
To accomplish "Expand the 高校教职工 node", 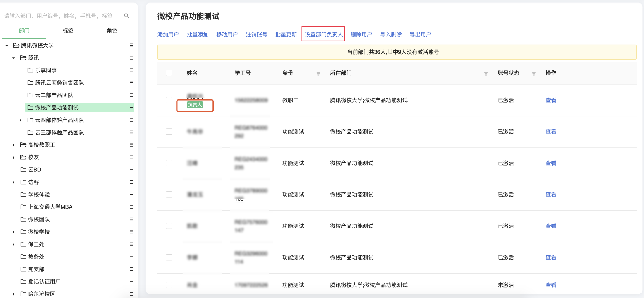I will coord(14,145).
